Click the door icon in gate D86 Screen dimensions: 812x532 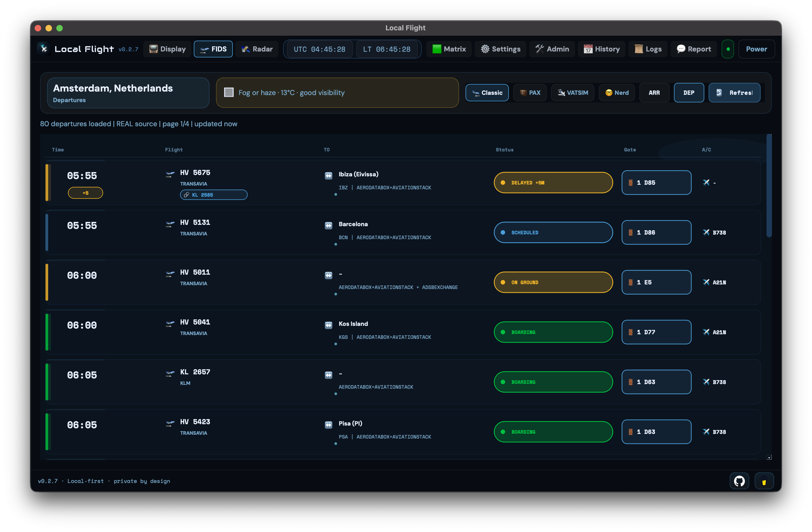click(630, 232)
